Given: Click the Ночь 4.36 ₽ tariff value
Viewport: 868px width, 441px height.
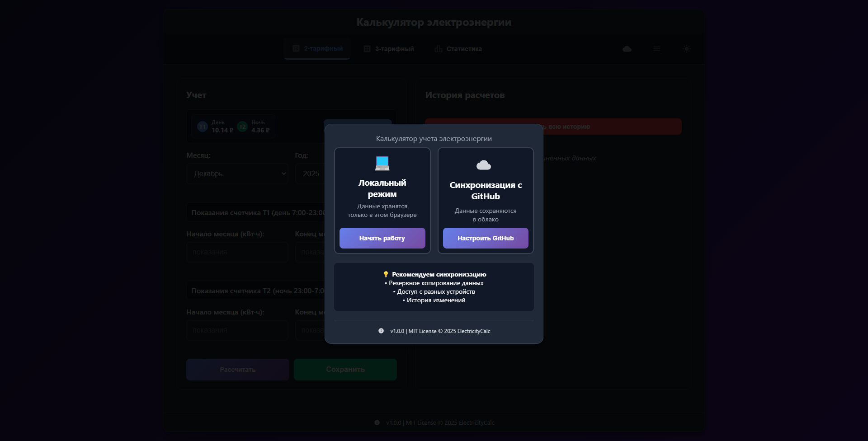Looking at the screenshot, I should tap(260, 127).
